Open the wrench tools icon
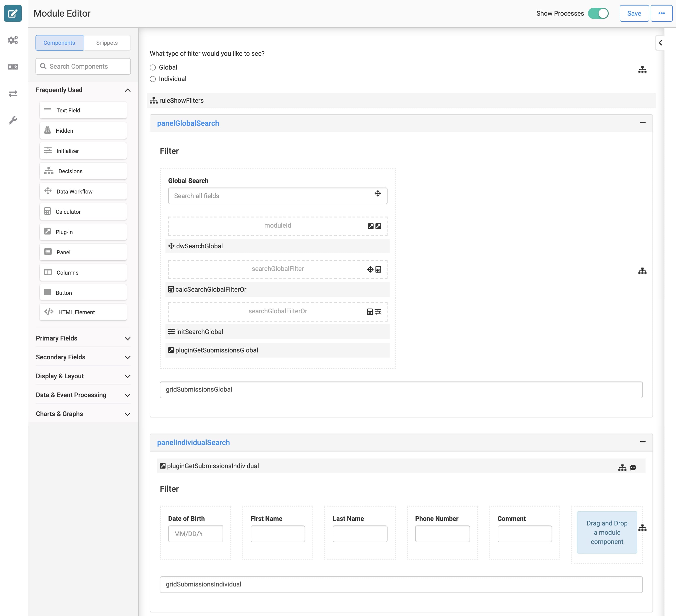This screenshot has height=616, width=676. coord(13,120)
